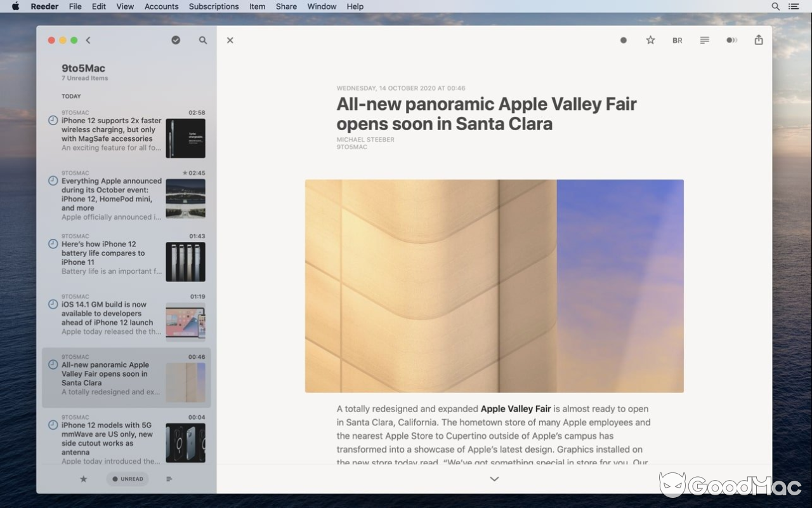Switch off the UNREAD filter
Image resolution: width=812 pixels, height=508 pixels.
tap(127, 479)
